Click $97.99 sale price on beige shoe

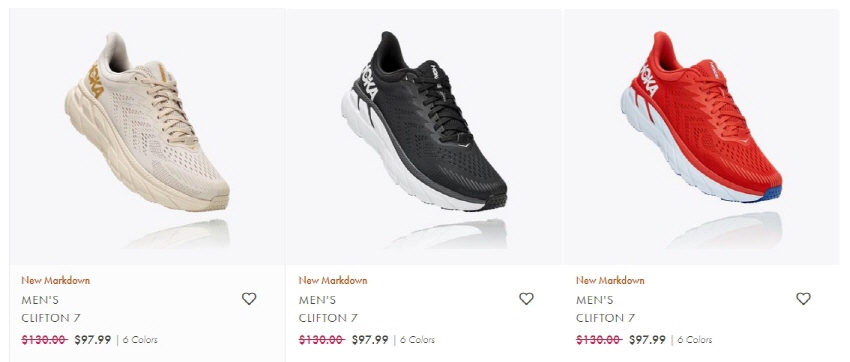[x=93, y=340]
